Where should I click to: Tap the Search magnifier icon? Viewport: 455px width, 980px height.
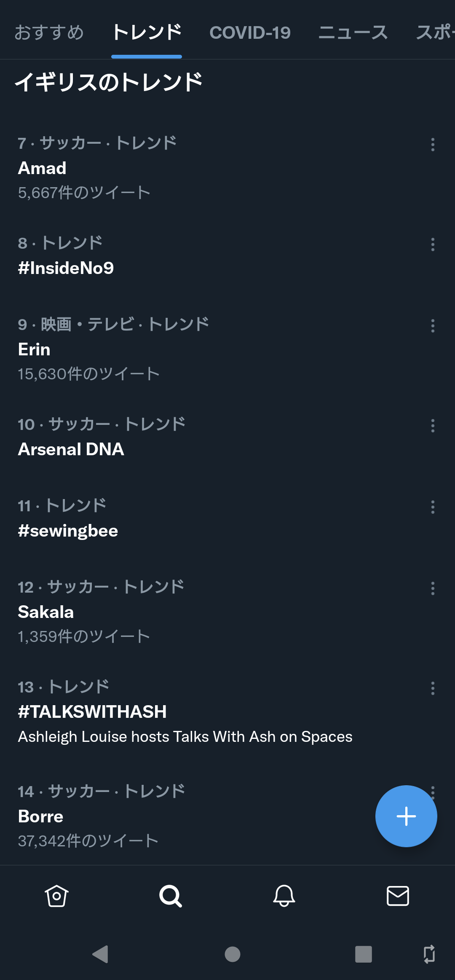coord(170,896)
